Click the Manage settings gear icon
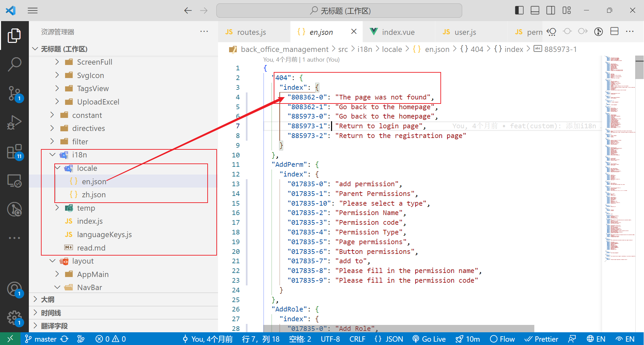 tap(14, 317)
